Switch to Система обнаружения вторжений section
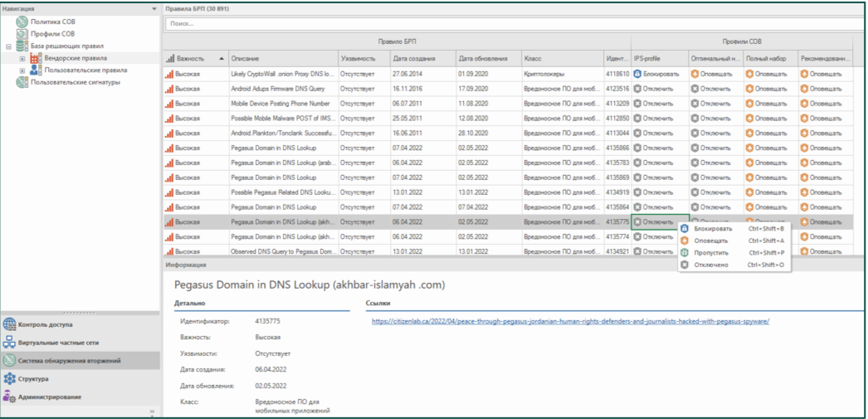The image size is (868, 419). point(80,361)
